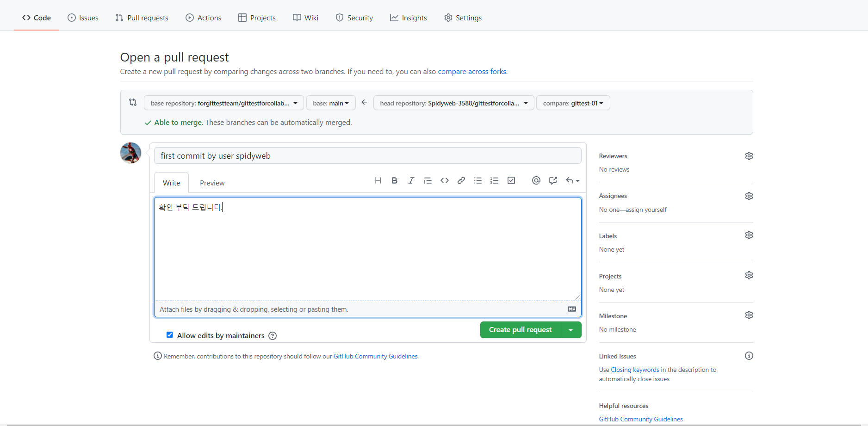Image resolution: width=868 pixels, height=426 pixels.
Task: Insert a numbered list
Action: pos(495,180)
